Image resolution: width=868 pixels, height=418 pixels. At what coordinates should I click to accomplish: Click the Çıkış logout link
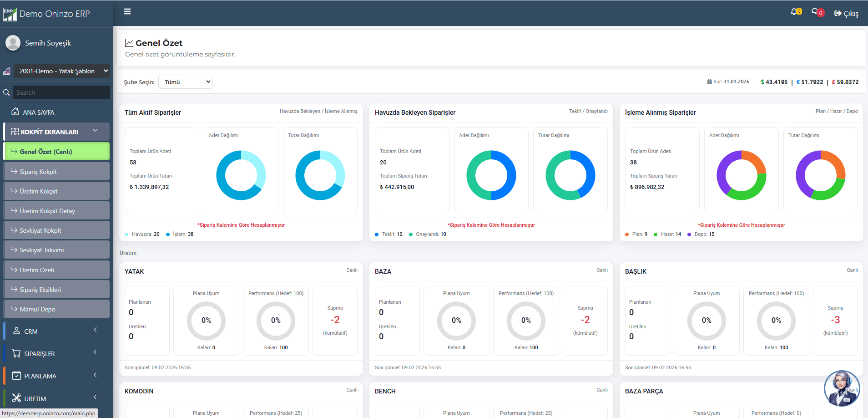pos(846,14)
